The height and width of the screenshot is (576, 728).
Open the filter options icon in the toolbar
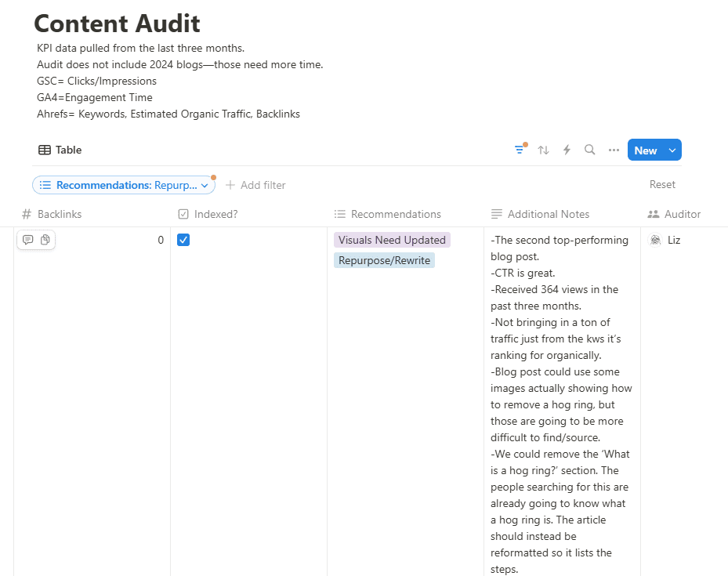pyautogui.click(x=520, y=149)
